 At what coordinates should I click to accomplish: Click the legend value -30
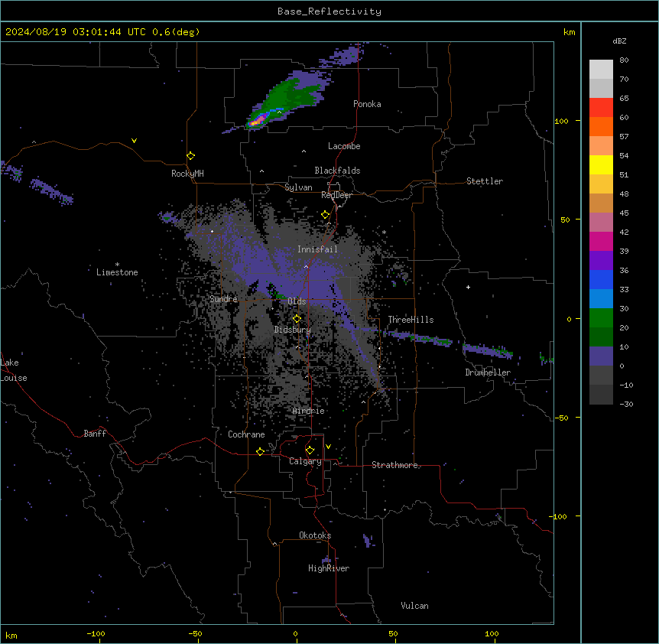click(x=626, y=404)
